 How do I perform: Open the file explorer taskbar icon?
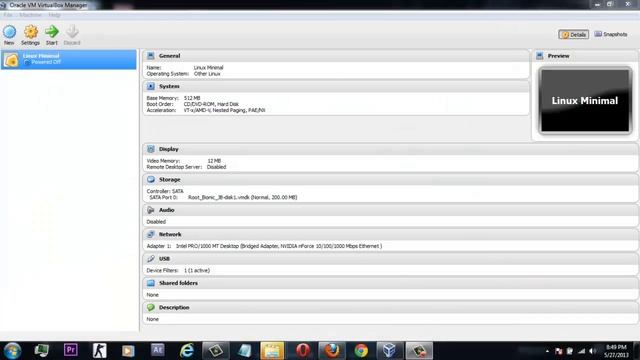pyautogui.click(x=272, y=351)
